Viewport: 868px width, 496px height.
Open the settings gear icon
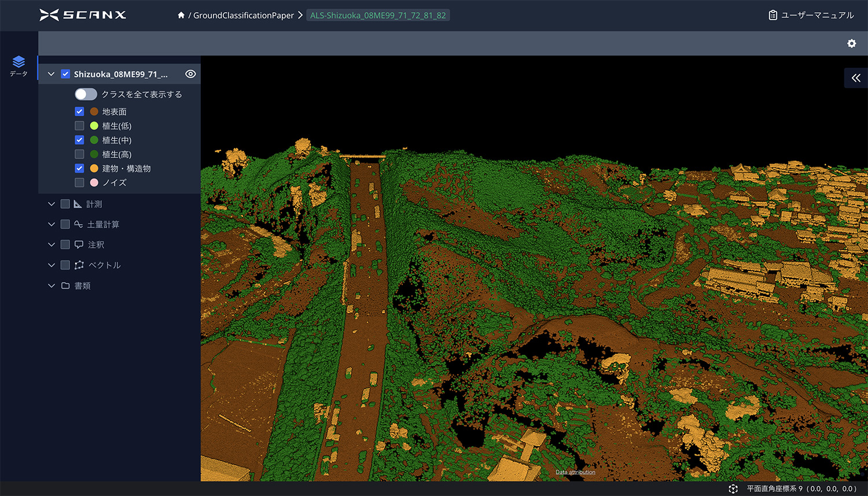tap(851, 43)
